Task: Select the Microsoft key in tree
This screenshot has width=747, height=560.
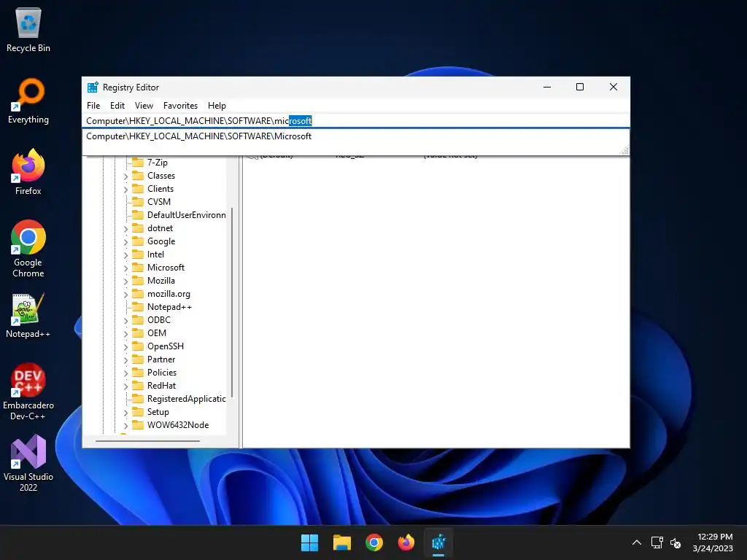Action: click(166, 268)
